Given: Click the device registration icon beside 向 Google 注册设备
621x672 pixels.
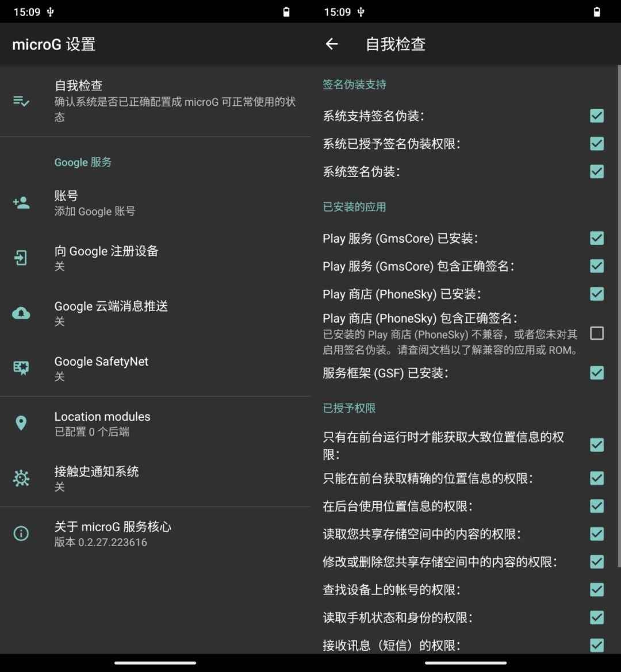Looking at the screenshot, I should point(21,258).
